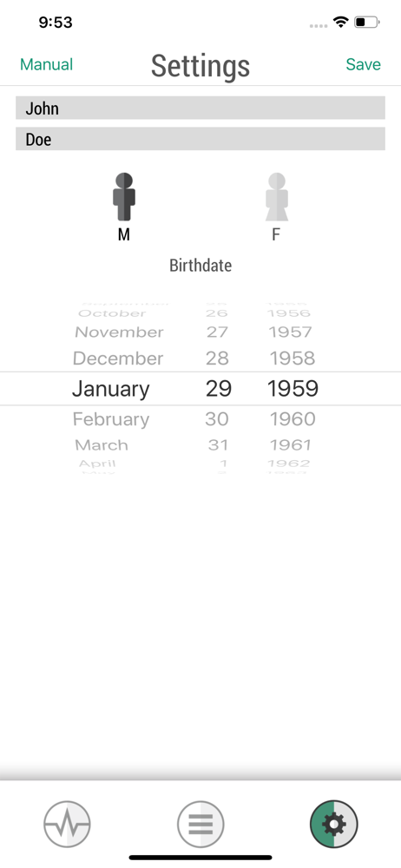Select the male gender figure icon
Viewport: 401px width, 868px height.
tap(124, 197)
